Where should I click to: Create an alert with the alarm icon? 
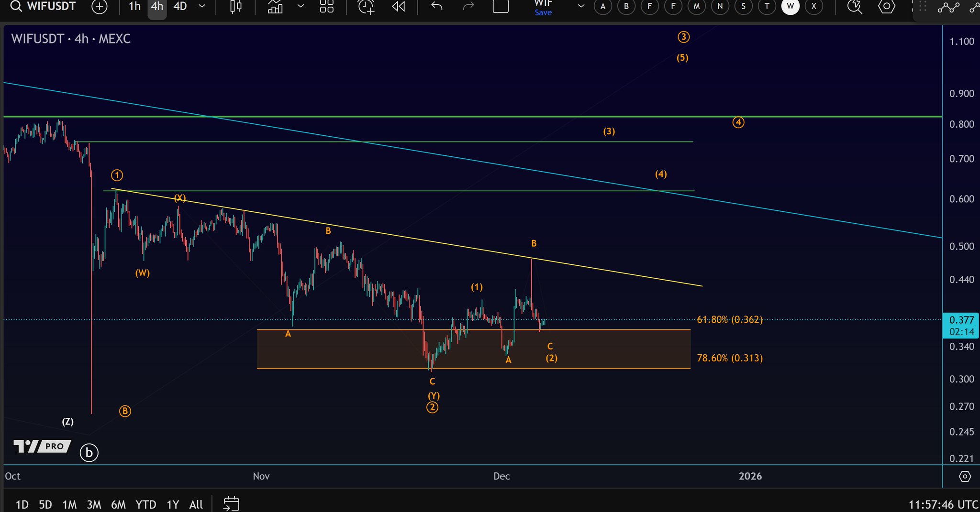point(367,7)
